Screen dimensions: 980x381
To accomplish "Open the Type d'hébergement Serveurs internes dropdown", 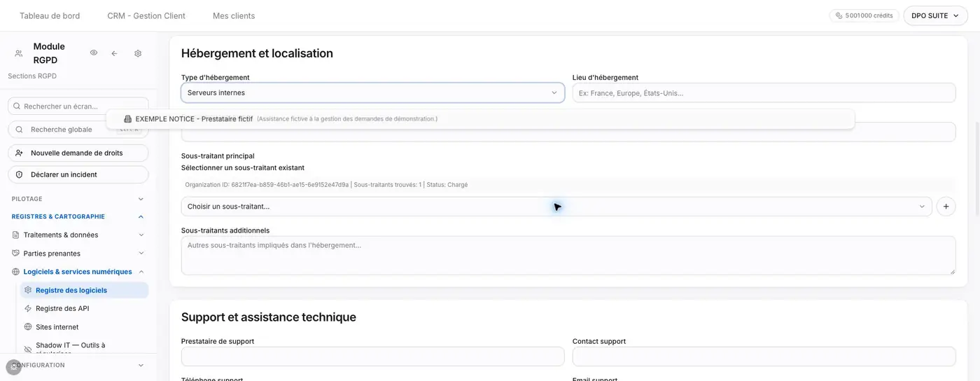I will [372, 92].
